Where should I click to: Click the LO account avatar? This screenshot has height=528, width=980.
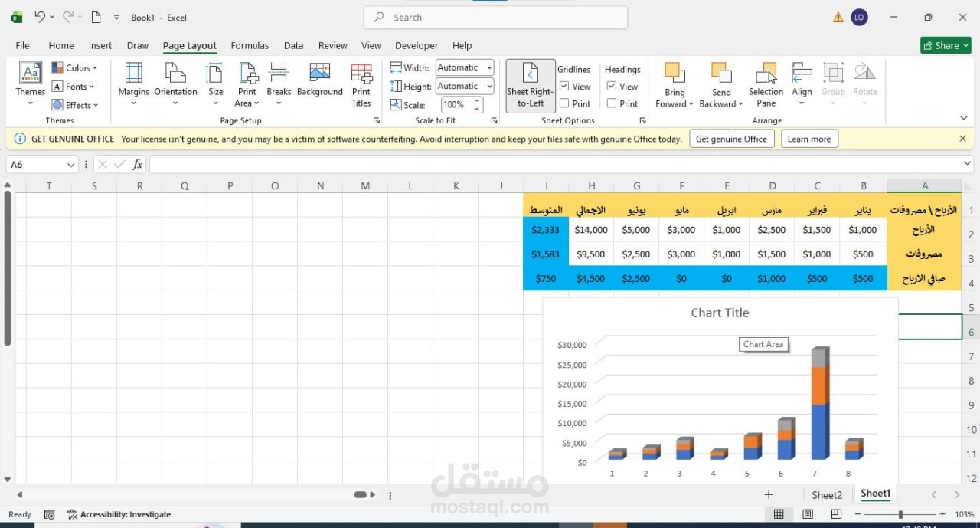(x=859, y=17)
